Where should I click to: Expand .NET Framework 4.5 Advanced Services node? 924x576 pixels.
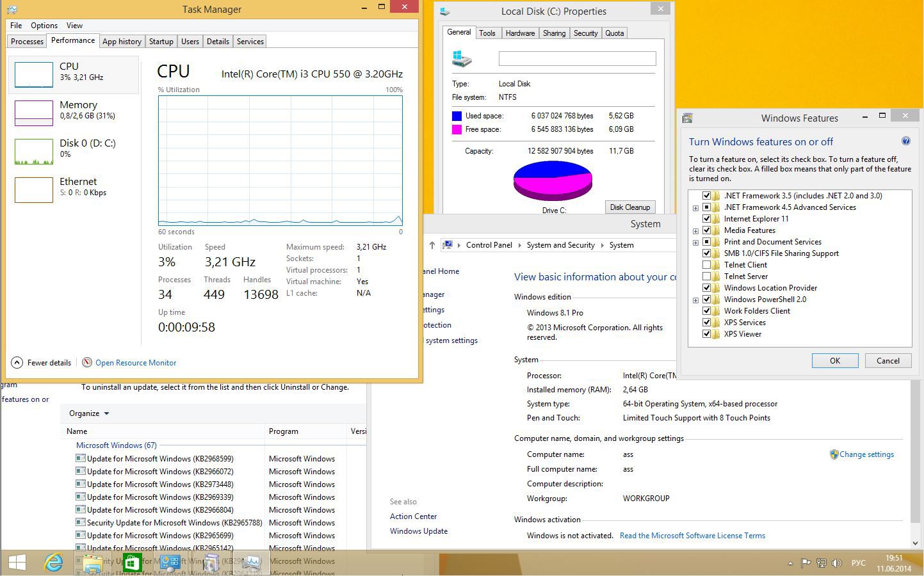(695, 208)
